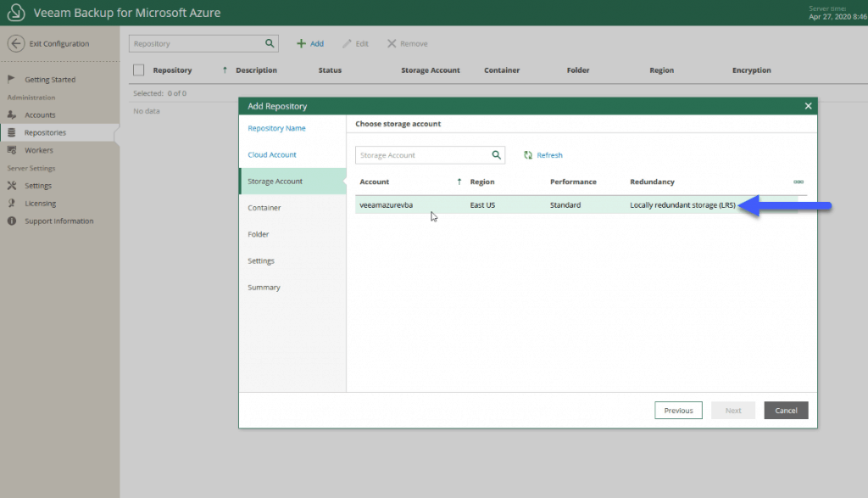Click the East US region cell
The image size is (868, 498).
pyautogui.click(x=482, y=205)
